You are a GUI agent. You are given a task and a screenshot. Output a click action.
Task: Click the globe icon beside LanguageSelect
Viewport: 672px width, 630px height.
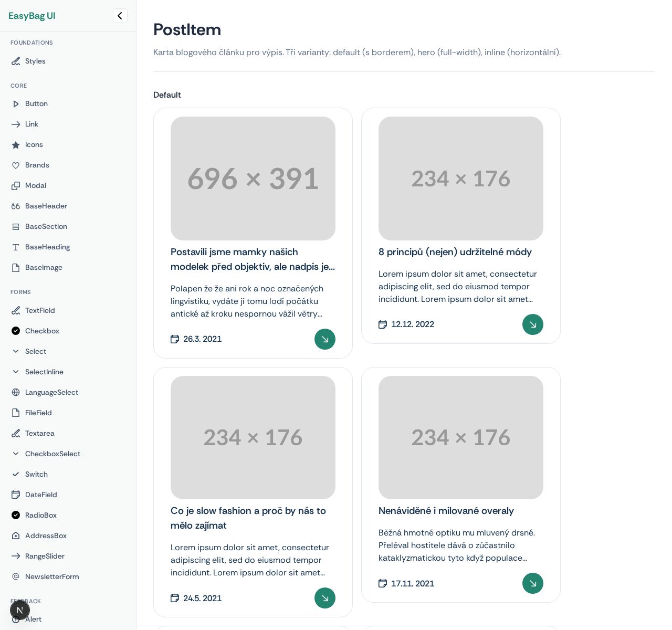[16, 393]
